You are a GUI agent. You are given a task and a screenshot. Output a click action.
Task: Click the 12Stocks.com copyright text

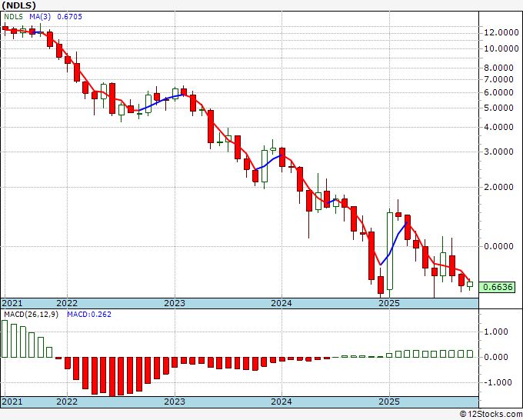click(491, 415)
